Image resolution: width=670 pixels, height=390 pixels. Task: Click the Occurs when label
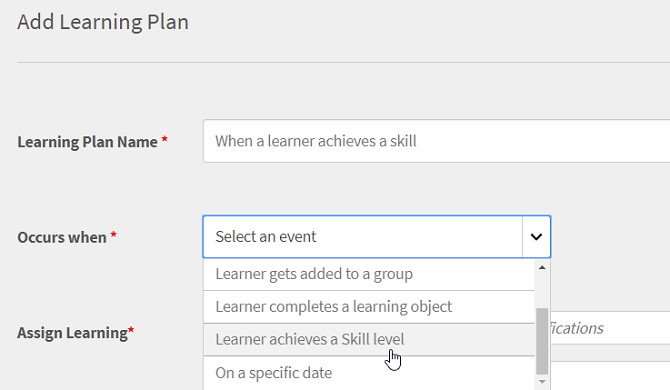(x=62, y=238)
